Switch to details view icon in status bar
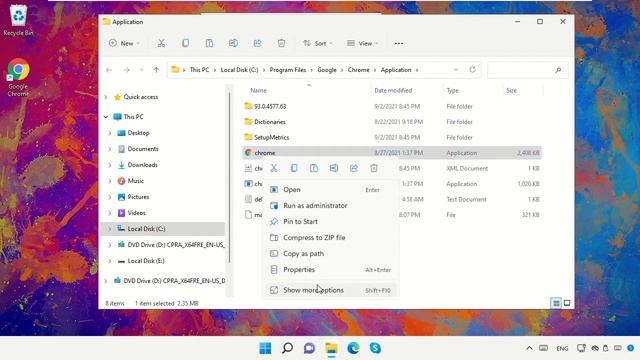This screenshot has height=360, width=640. [556, 303]
